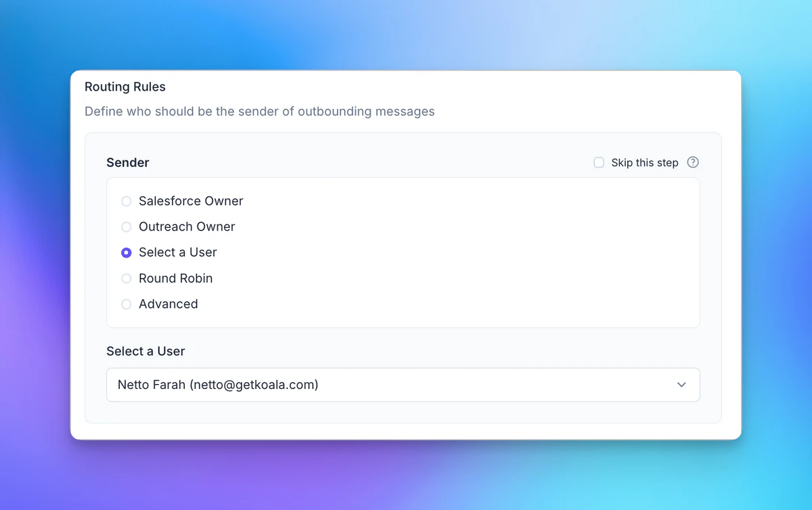Click the Select a User field label
The width and height of the screenshot is (812, 510).
146,351
